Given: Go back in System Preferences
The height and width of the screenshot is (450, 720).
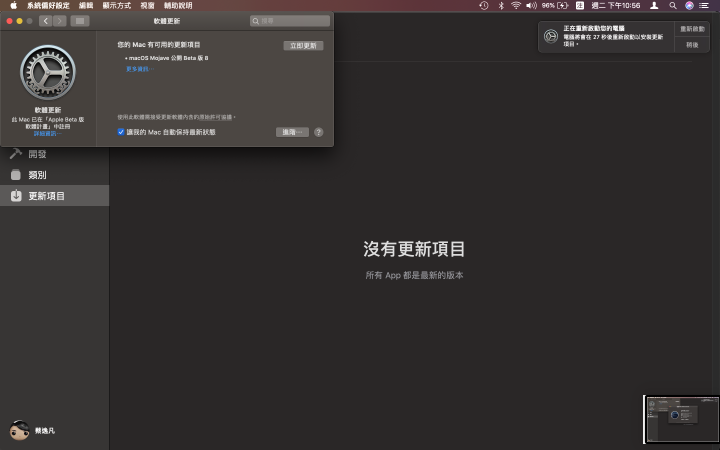Looking at the screenshot, I should (45, 21).
